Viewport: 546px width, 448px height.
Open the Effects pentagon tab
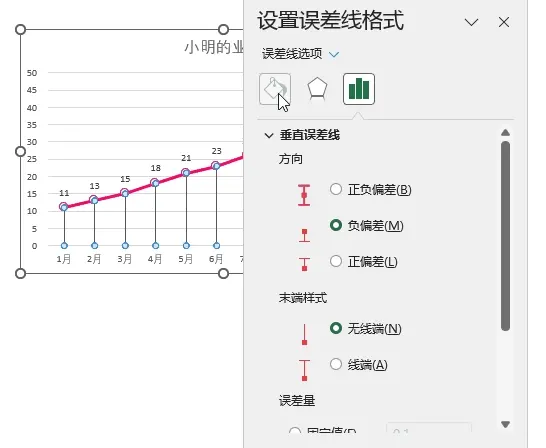[x=317, y=89]
